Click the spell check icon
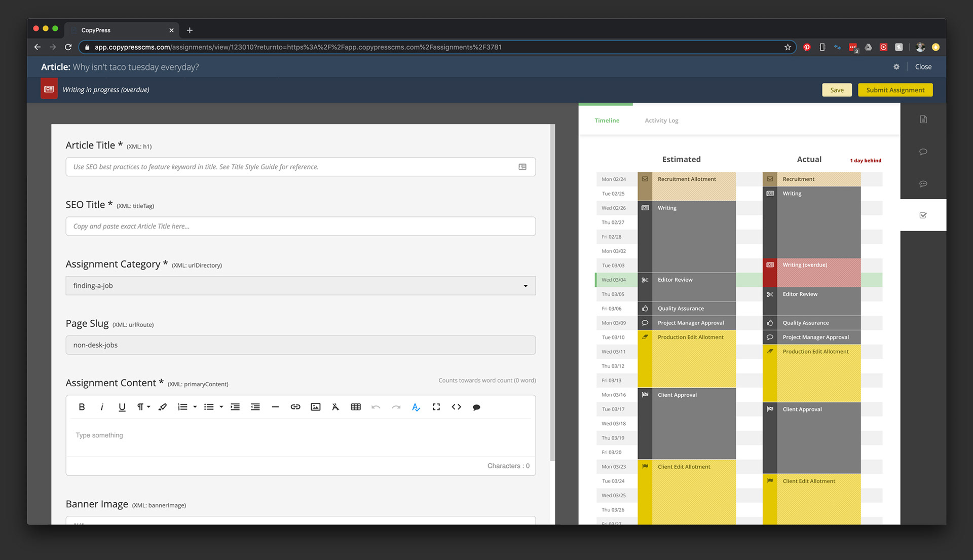 [416, 407]
